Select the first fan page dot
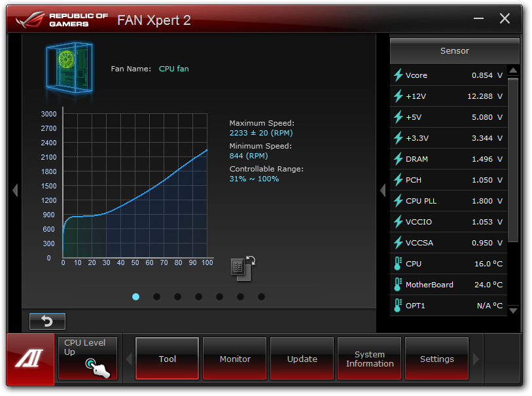The width and height of the screenshot is (532, 396). point(135,297)
